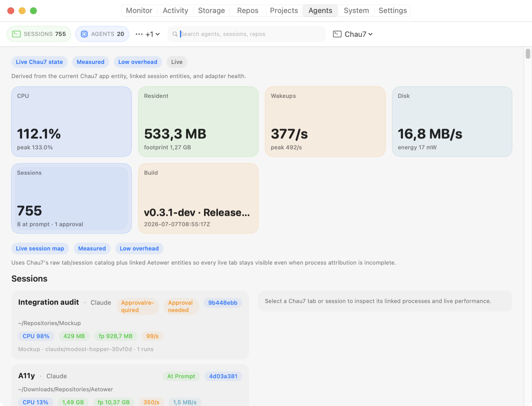The height and width of the screenshot is (406, 532).
Task: Open the Resident 533,3 MB card
Action: pyautogui.click(x=198, y=122)
